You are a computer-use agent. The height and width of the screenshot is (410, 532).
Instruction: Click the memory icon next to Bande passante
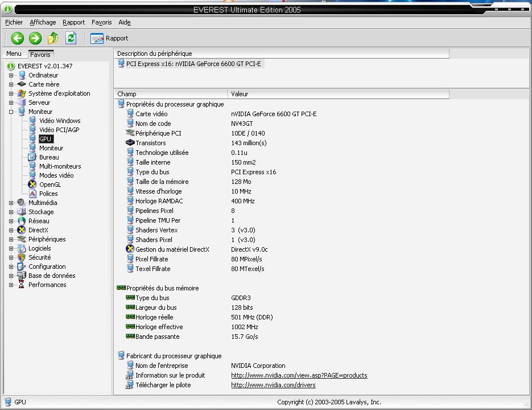(130, 337)
